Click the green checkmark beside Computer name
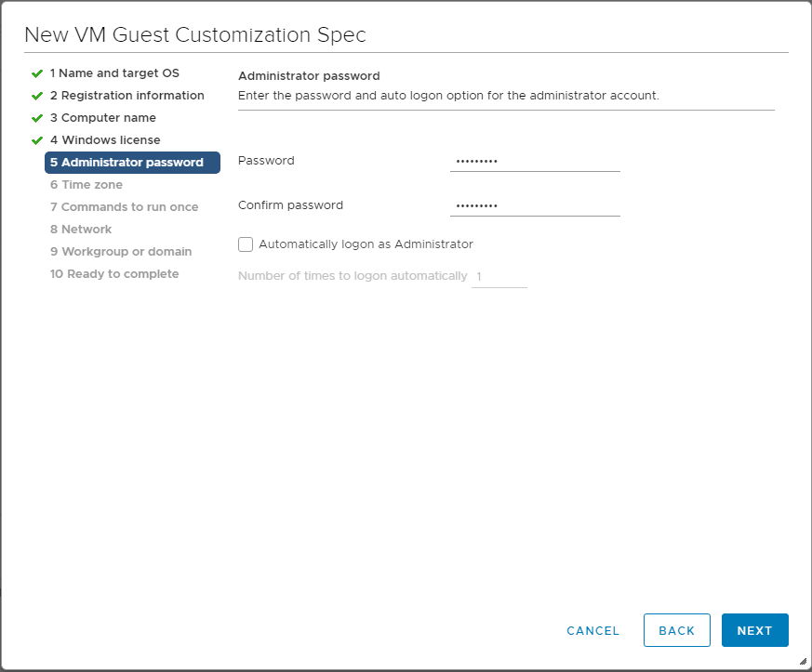 [37, 118]
